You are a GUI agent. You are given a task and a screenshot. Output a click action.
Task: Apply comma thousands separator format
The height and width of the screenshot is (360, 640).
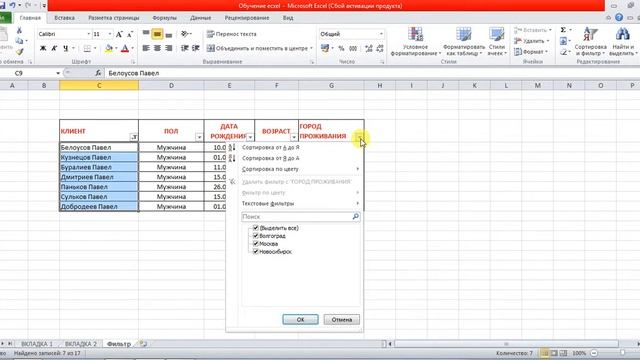coord(353,49)
